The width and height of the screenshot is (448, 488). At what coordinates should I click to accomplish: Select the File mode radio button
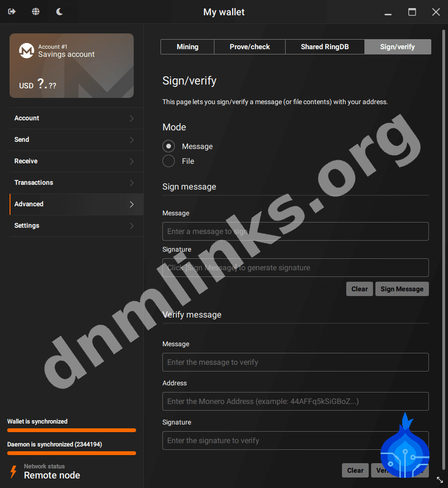169,161
